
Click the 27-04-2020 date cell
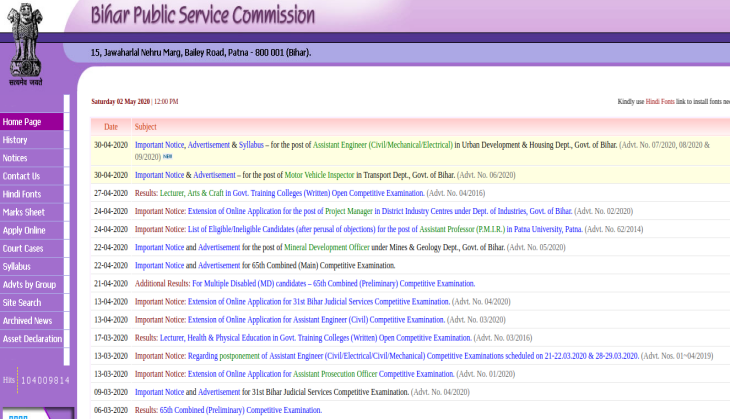tap(111, 193)
